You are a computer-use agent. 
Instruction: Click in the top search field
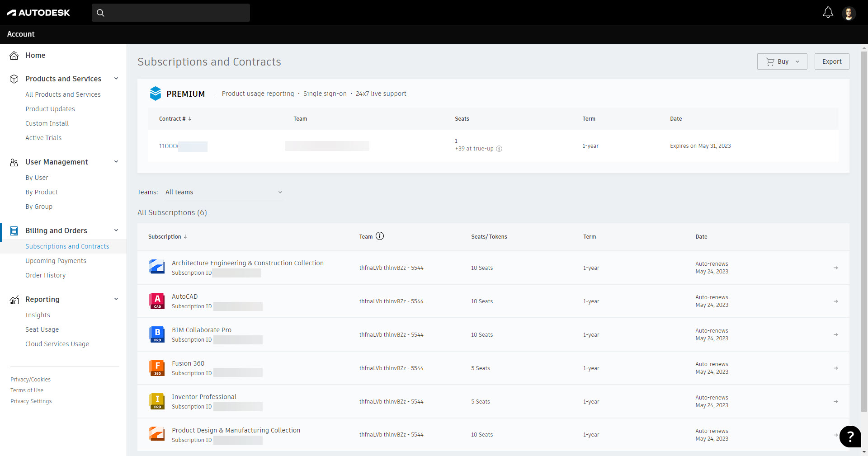(171, 13)
